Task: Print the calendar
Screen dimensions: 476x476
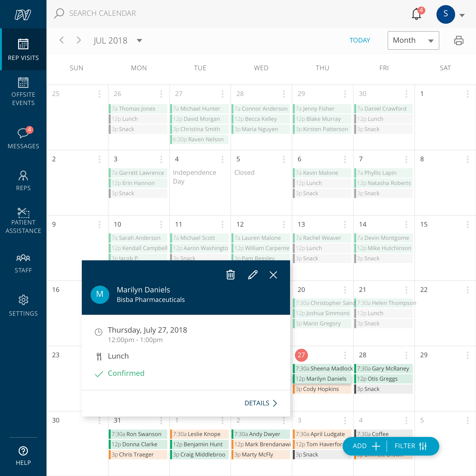Action: (459, 40)
